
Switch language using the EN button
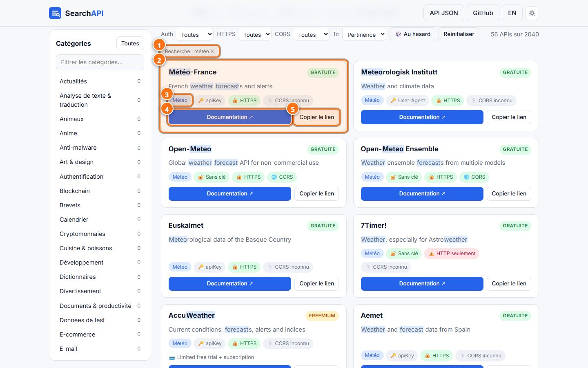[512, 13]
